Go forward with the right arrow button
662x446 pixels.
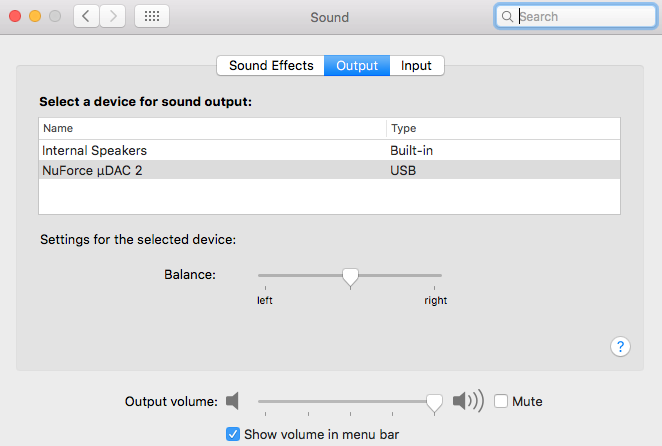[x=113, y=16]
